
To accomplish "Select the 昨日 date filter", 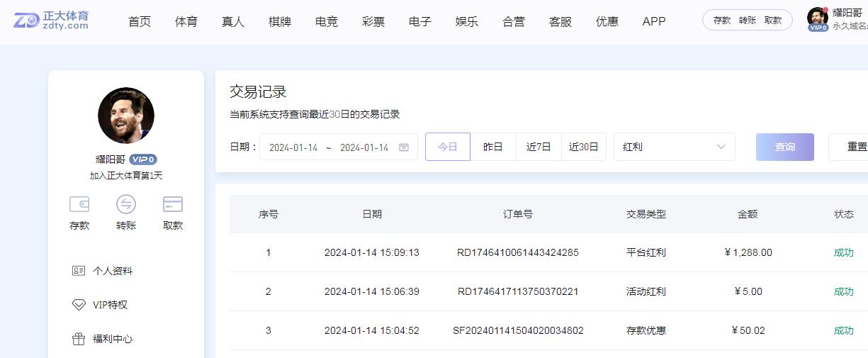I will click(x=493, y=147).
